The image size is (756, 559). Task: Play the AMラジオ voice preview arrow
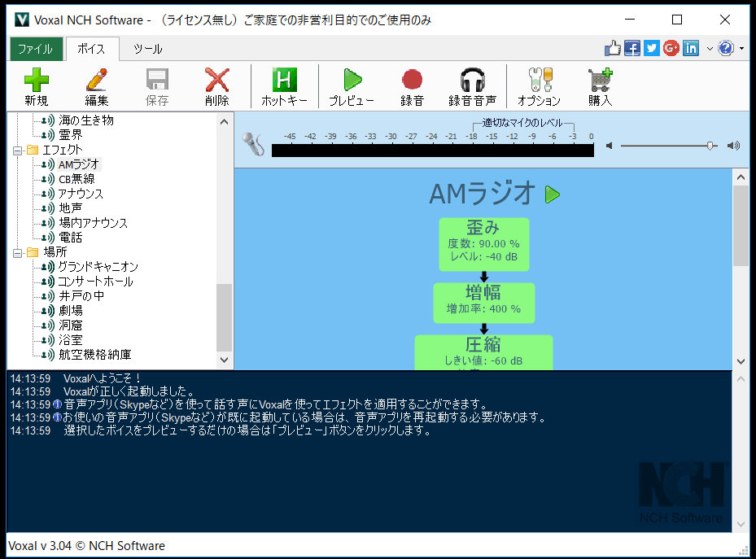(x=552, y=194)
